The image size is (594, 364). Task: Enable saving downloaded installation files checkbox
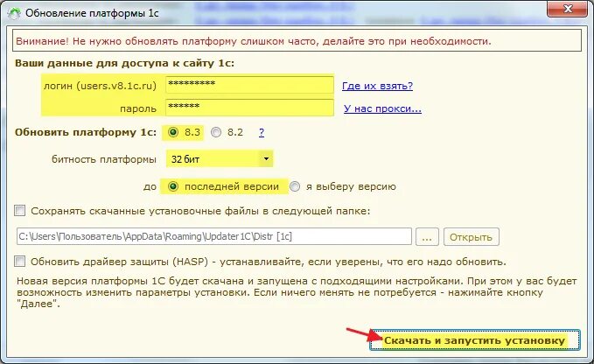(20, 210)
